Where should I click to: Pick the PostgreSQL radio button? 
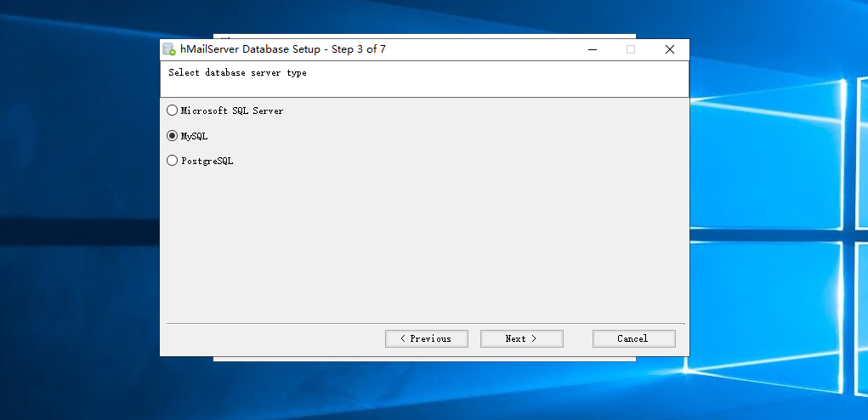[173, 160]
